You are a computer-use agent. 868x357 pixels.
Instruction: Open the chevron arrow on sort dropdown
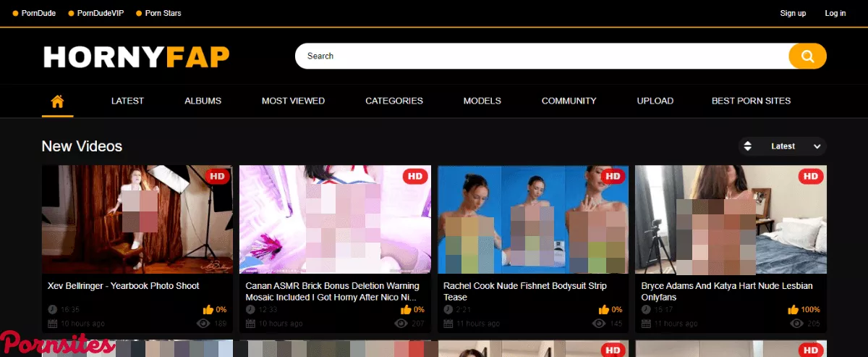coord(817,146)
